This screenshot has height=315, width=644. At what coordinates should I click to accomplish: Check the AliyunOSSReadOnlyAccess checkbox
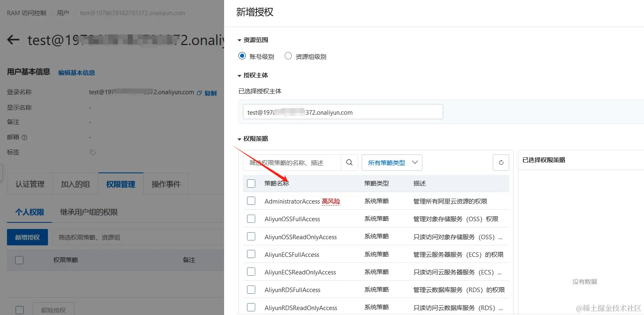coord(251,236)
